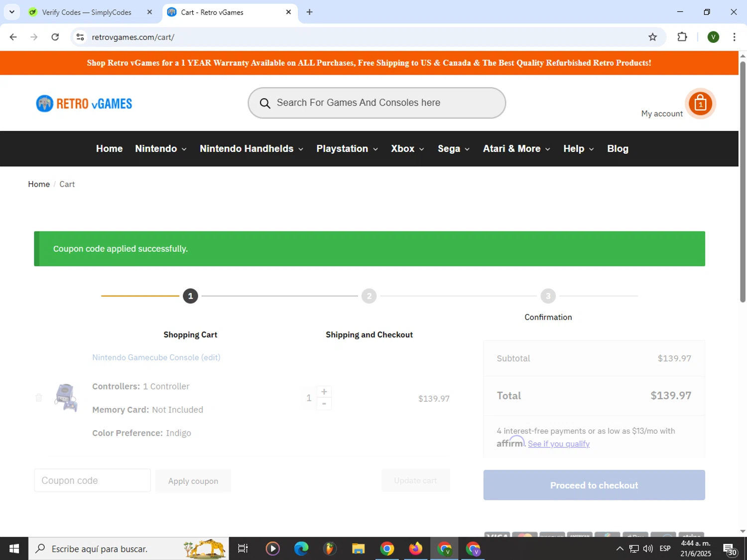Open Chrome extensions puzzle icon
747x560 pixels.
point(682,37)
